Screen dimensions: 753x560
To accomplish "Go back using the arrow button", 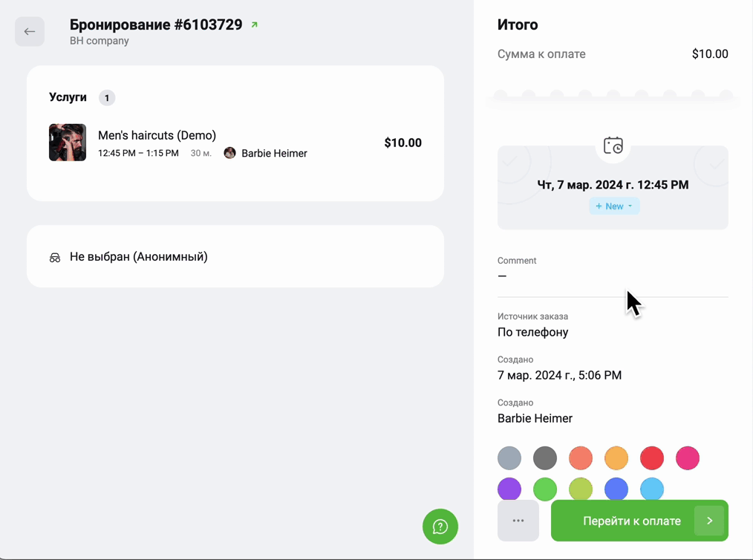I will (x=29, y=32).
